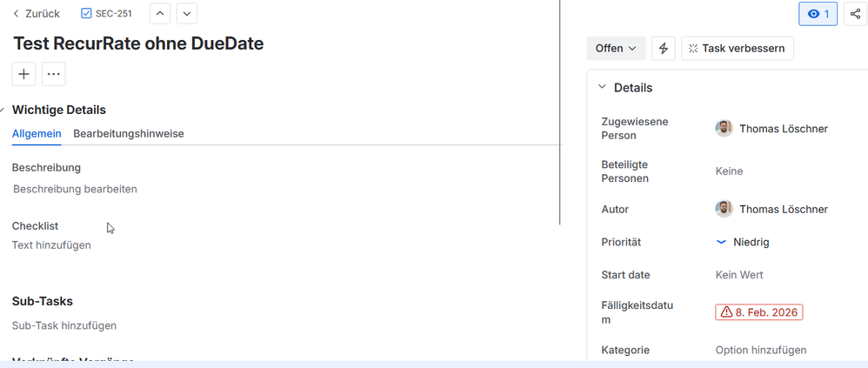Open the Offen status dropdown
The image size is (868, 368).
click(616, 49)
